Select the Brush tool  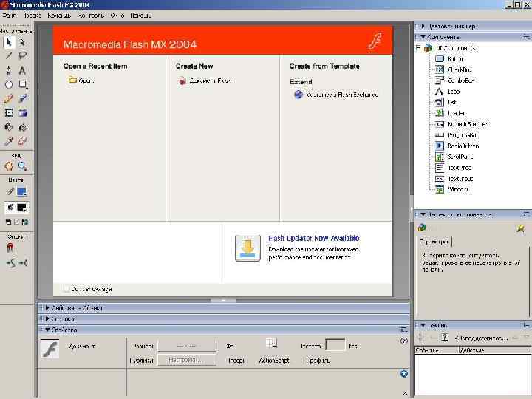pyautogui.click(x=22, y=99)
